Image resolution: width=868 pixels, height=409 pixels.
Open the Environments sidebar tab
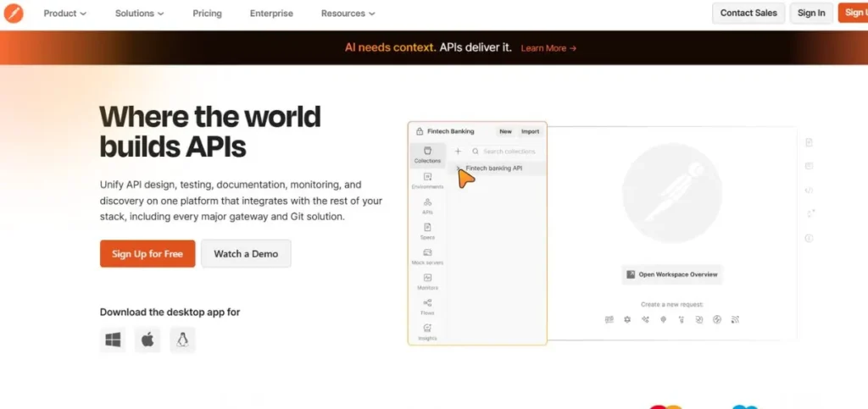coord(427,180)
